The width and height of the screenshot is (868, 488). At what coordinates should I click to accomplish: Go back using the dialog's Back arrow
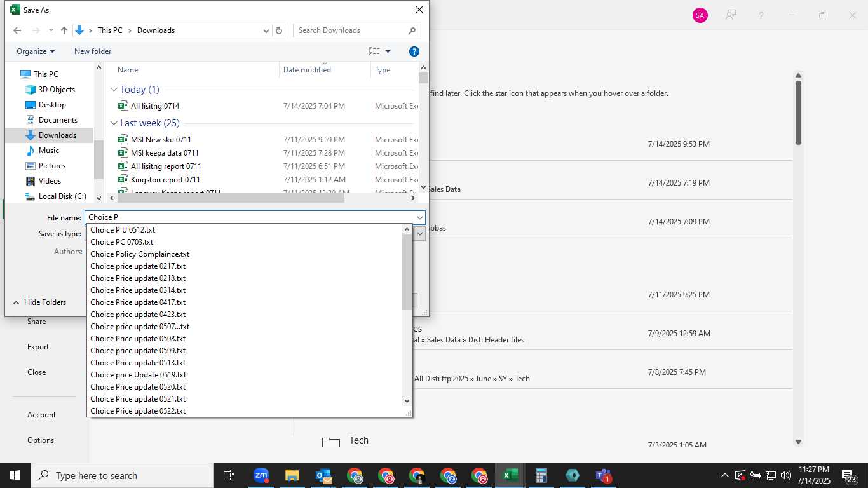point(17,30)
